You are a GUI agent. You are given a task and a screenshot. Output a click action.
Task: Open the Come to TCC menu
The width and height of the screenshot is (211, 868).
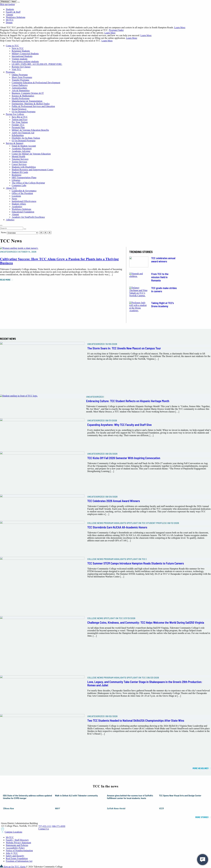pos(12,46)
